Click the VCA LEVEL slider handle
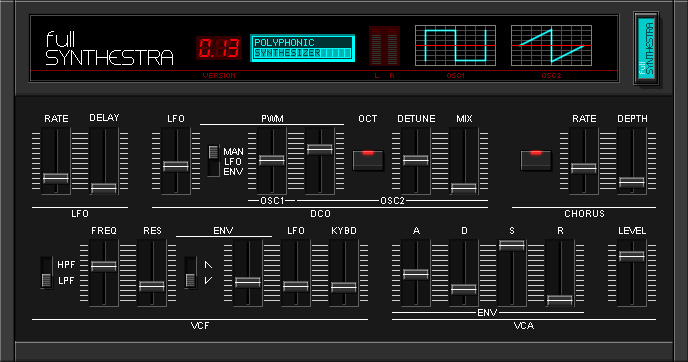Viewport: 688px width, 362px height. 632,256
